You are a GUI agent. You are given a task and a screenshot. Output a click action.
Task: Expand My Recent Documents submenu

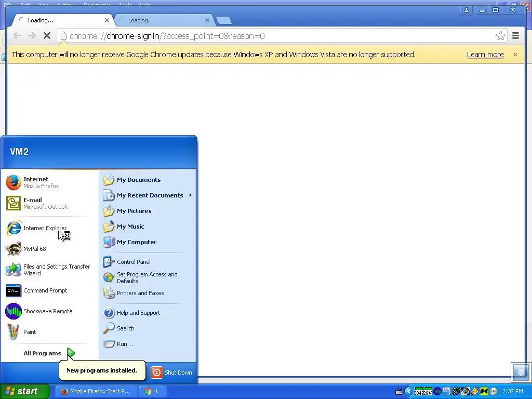tap(148, 195)
